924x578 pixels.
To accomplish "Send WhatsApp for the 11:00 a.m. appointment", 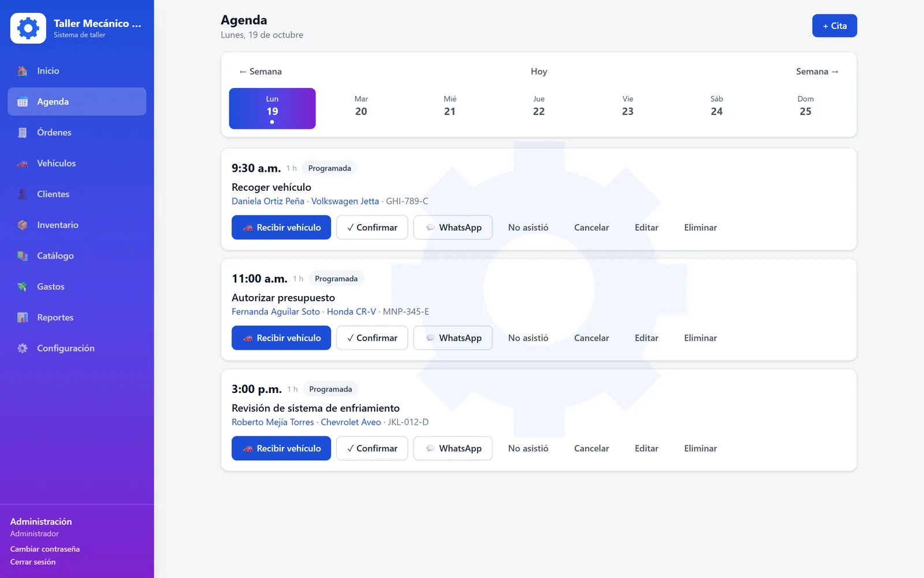I will (453, 338).
